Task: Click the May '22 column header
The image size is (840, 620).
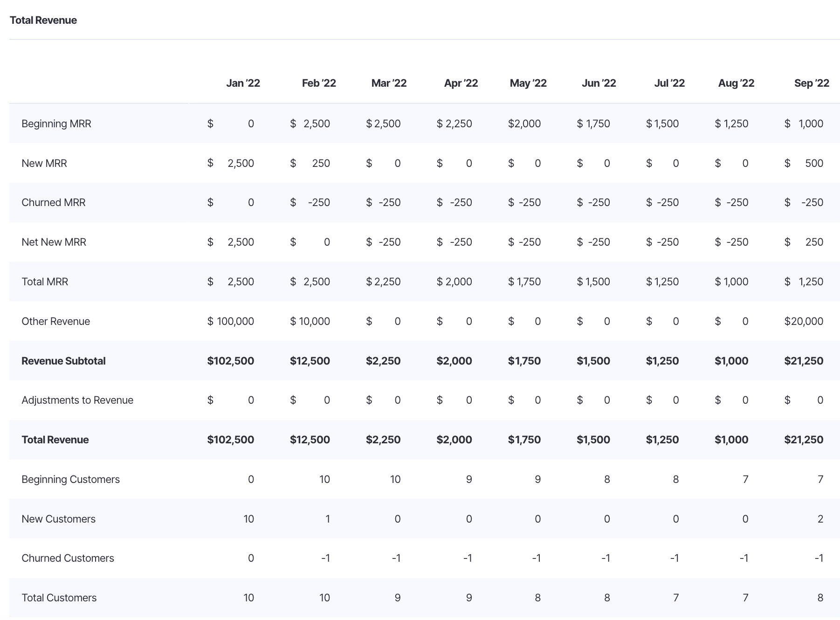Action: click(528, 83)
